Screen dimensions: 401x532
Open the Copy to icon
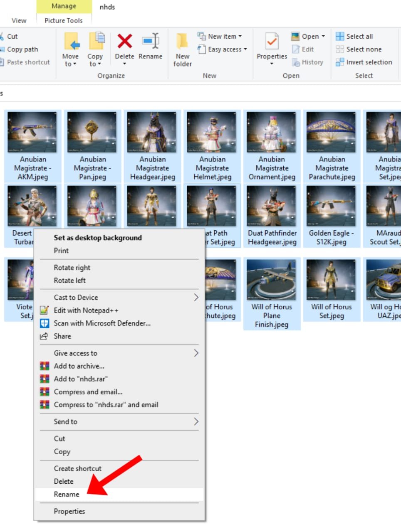(97, 42)
